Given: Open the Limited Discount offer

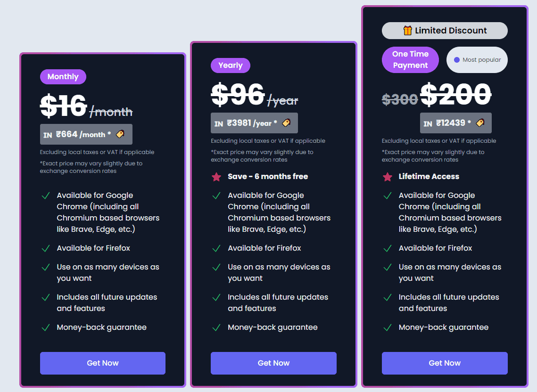Looking at the screenshot, I should tap(444, 30).
